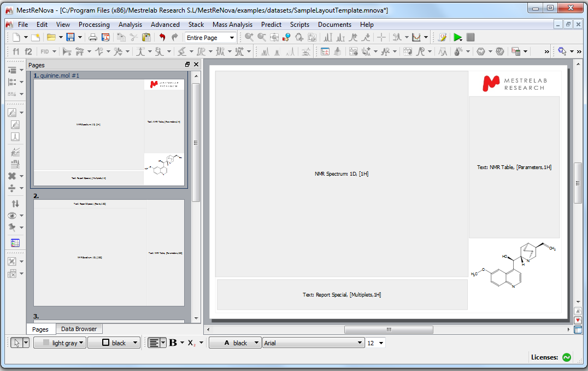Run the script with the green play icon
The height and width of the screenshot is (371, 588).
[457, 37]
